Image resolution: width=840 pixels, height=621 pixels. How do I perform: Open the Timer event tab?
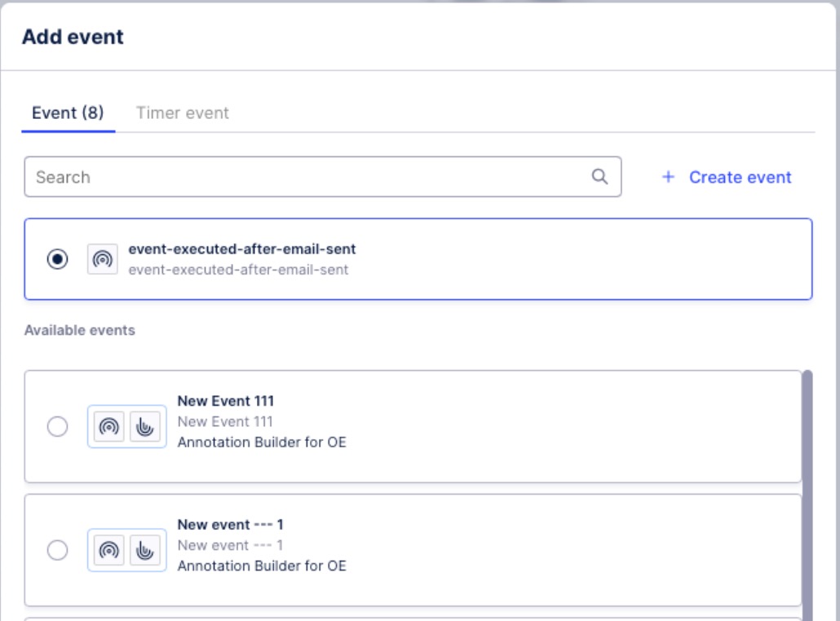[183, 113]
